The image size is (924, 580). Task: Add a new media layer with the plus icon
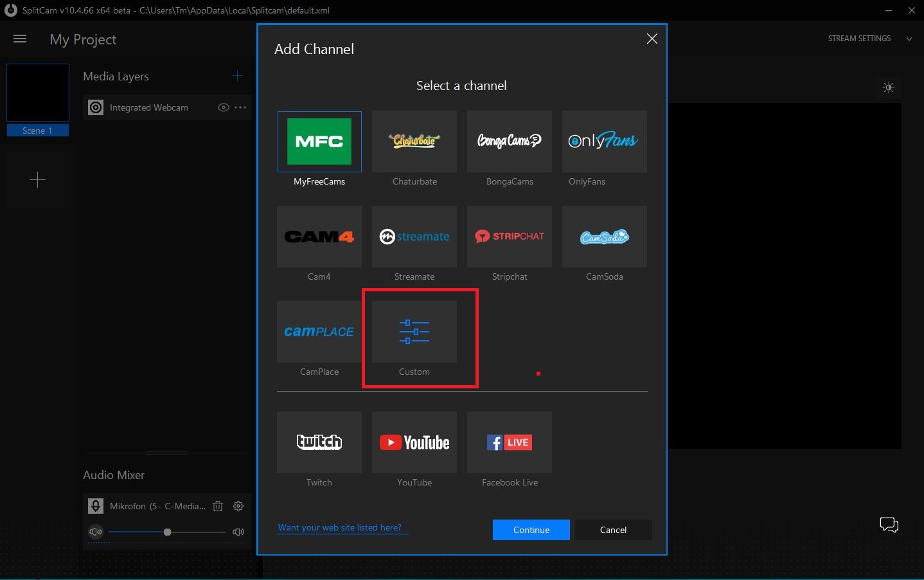click(237, 76)
